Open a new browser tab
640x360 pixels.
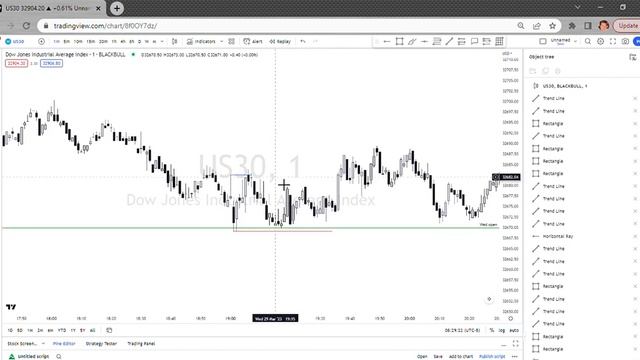pyautogui.click(x=117, y=8)
